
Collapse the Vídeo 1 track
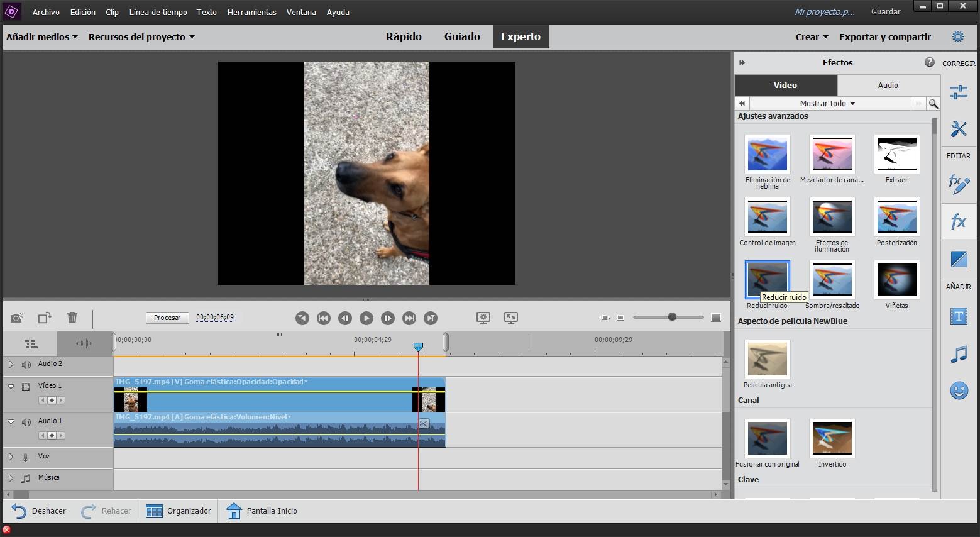click(11, 386)
